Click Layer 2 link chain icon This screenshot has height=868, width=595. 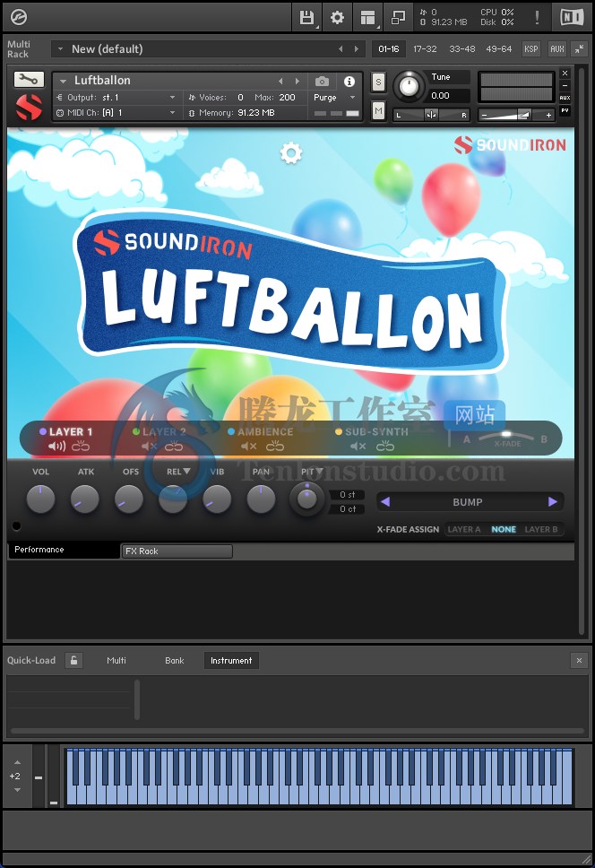174,446
